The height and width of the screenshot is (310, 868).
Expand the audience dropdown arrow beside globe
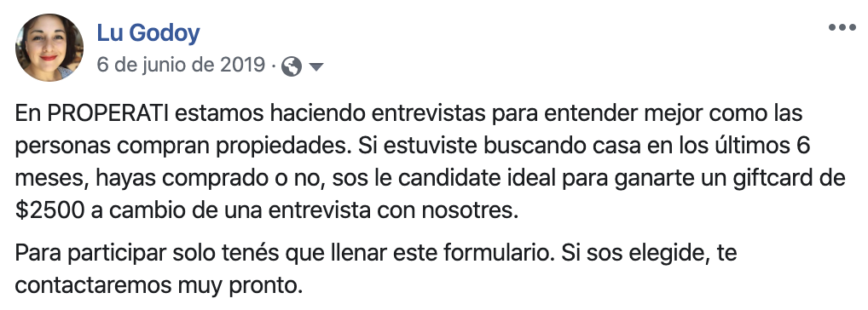click(315, 67)
